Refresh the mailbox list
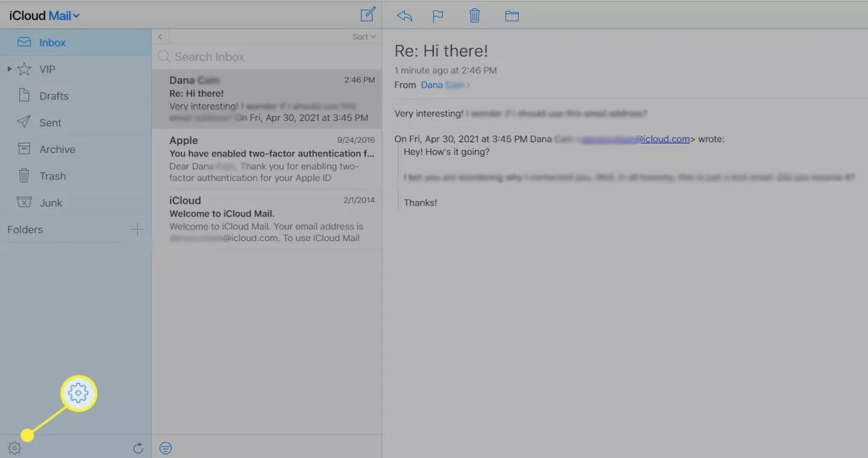 [138, 448]
